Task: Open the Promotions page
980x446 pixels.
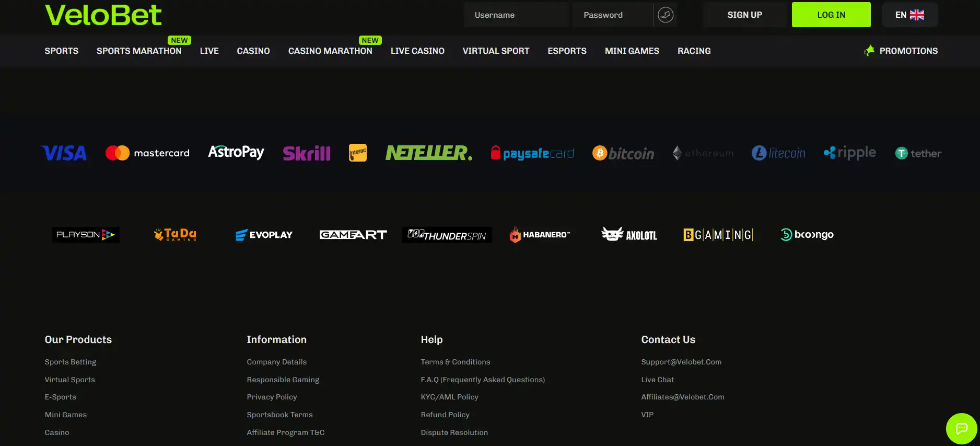Action: click(901, 51)
